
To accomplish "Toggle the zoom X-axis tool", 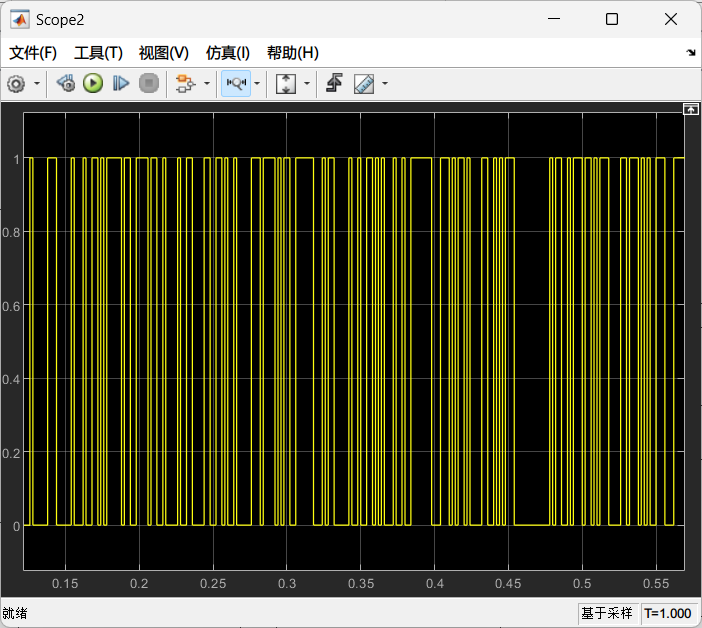I will coord(236,84).
